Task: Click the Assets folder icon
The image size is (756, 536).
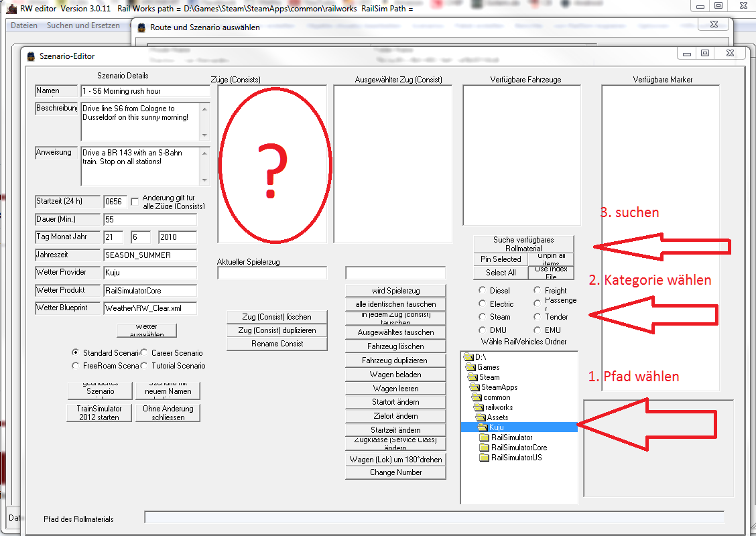Action: pos(481,417)
